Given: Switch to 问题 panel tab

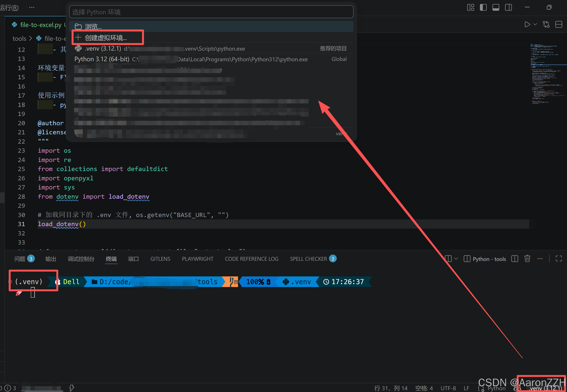Looking at the screenshot, I should point(20,259).
